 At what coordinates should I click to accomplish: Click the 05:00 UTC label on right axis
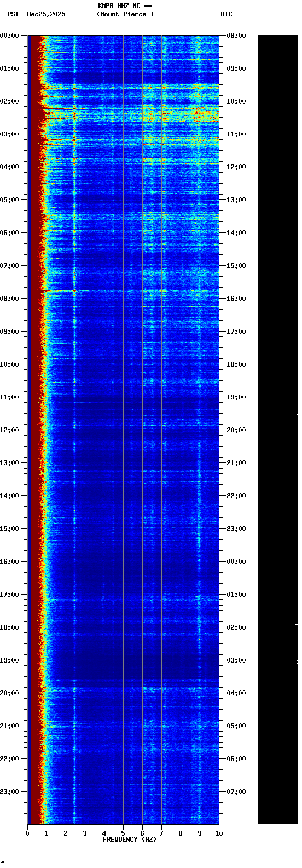tap(236, 726)
